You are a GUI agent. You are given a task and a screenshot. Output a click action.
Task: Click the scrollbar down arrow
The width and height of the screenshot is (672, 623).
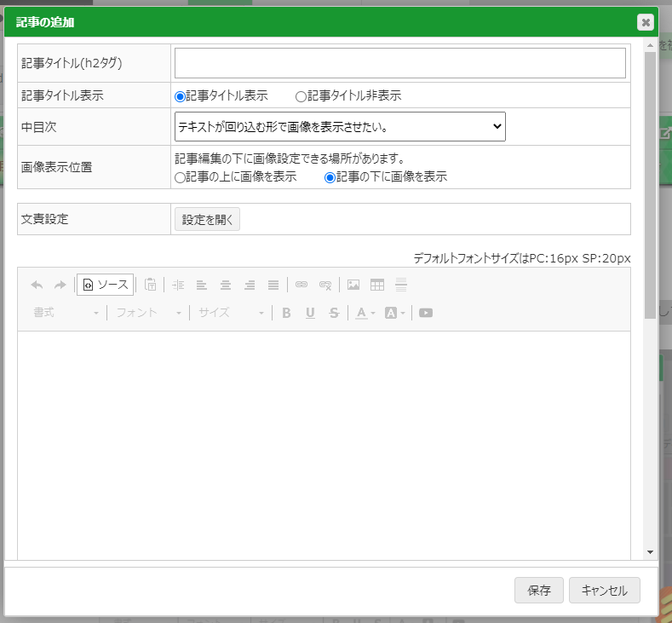tap(650, 552)
